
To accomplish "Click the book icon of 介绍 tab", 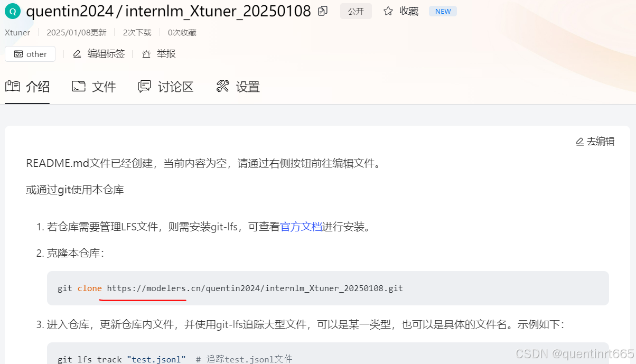I will pyautogui.click(x=13, y=87).
